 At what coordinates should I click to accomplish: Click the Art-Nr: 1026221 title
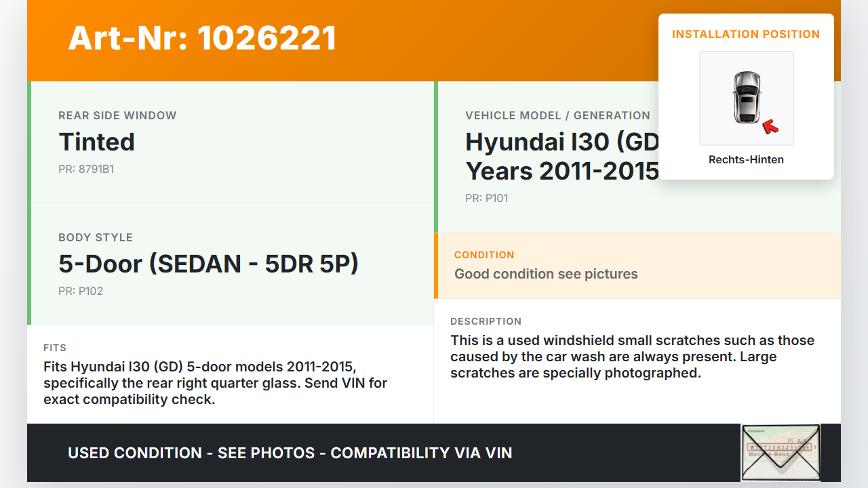[x=202, y=38]
